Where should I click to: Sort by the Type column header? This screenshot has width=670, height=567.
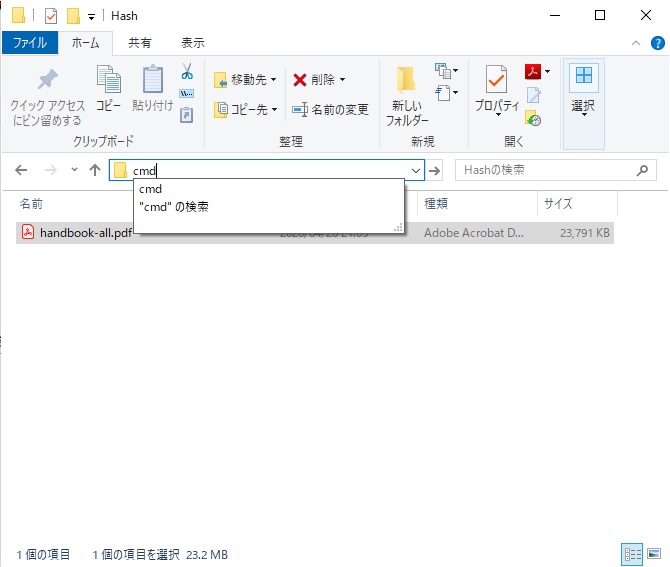click(436, 204)
